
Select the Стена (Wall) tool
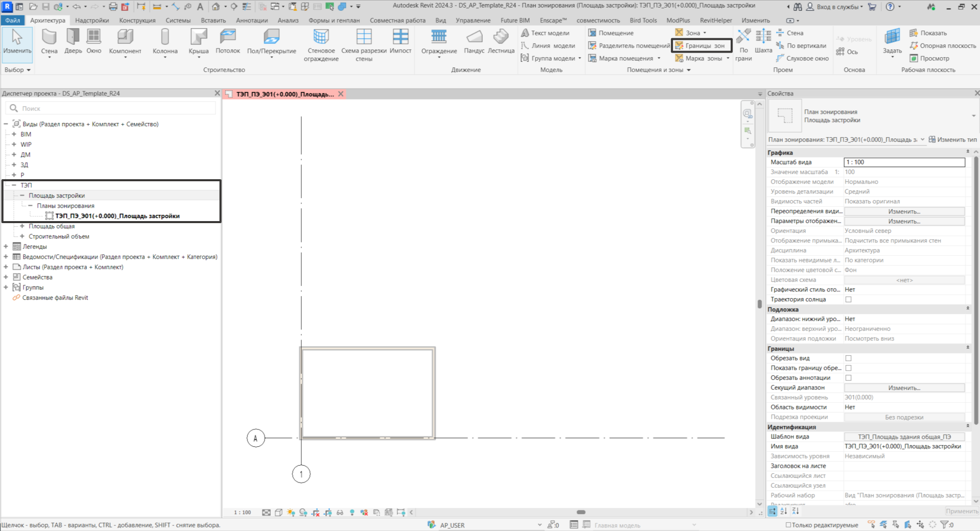pos(49,41)
